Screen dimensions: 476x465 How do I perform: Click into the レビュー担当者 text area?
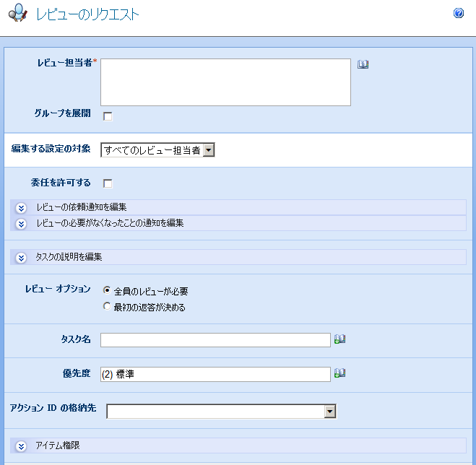pos(225,82)
